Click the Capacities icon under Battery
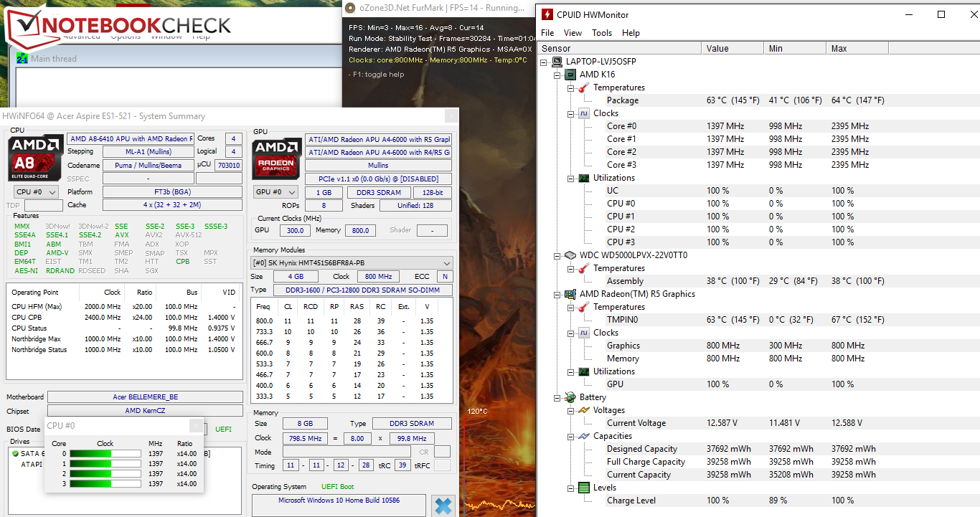980x517 pixels. click(583, 436)
